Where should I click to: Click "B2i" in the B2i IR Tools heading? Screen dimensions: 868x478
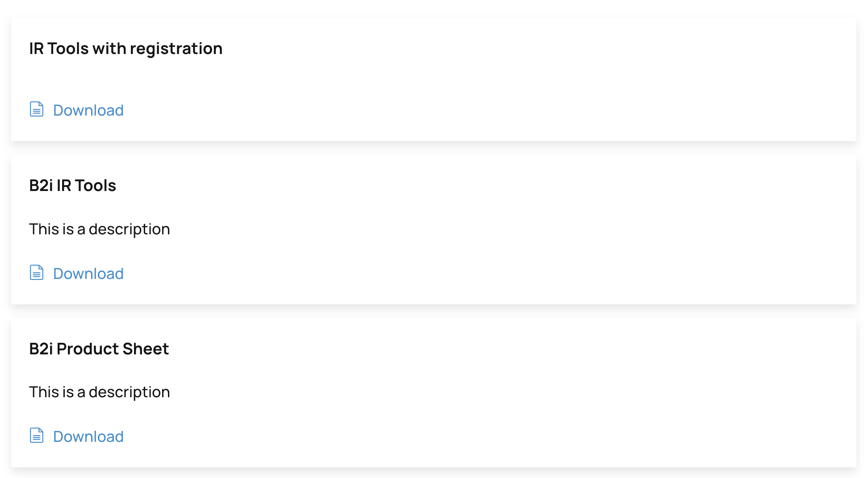(x=41, y=186)
